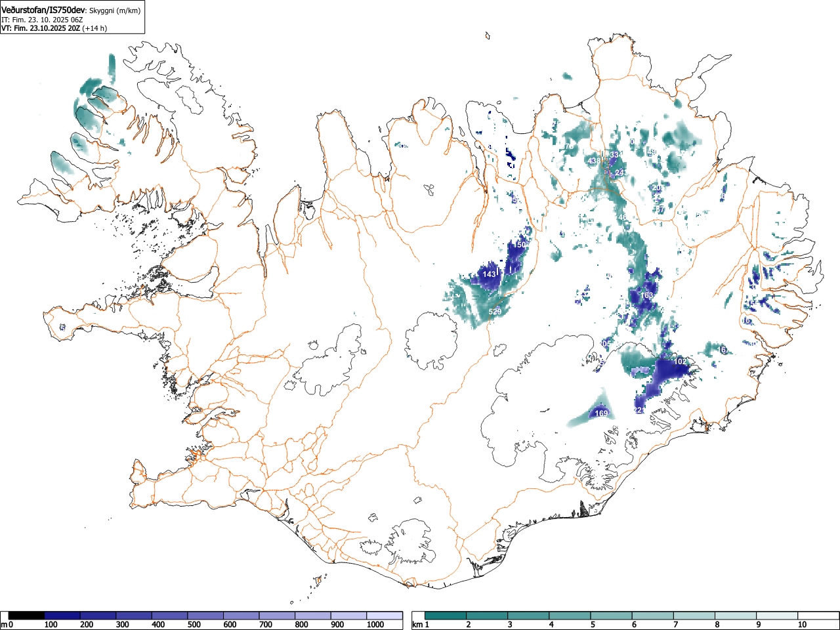Select the '529' visibility value on the map
This screenshot has width=840, height=630.
click(x=495, y=311)
